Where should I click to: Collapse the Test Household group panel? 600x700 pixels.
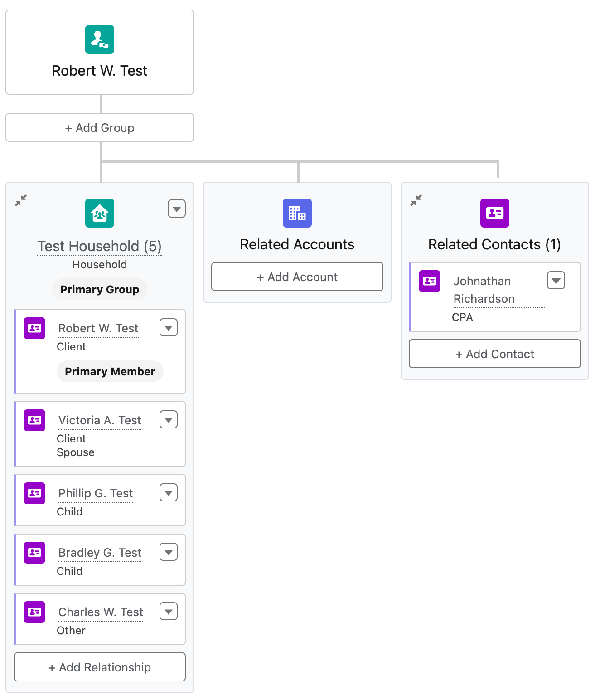pyautogui.click(x=21, y=200)
